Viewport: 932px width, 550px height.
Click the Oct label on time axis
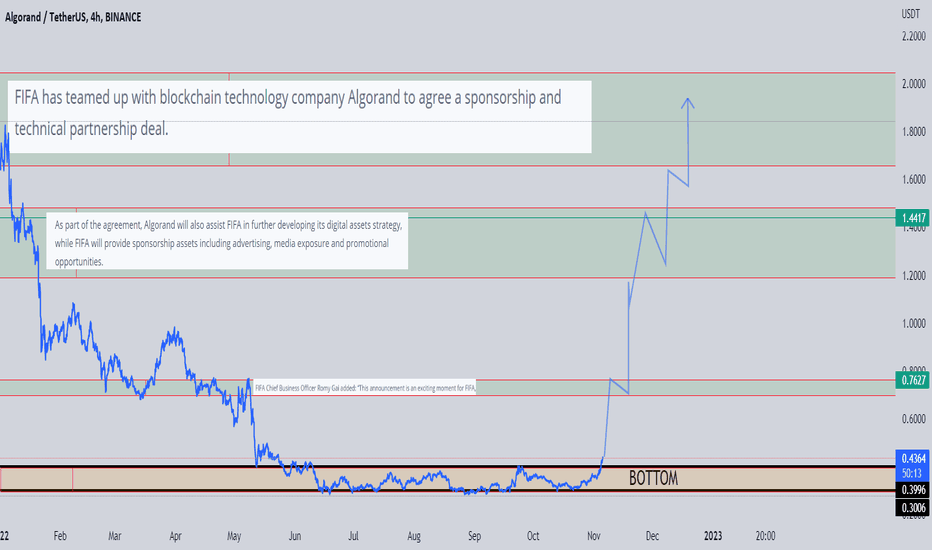(533, 536)
